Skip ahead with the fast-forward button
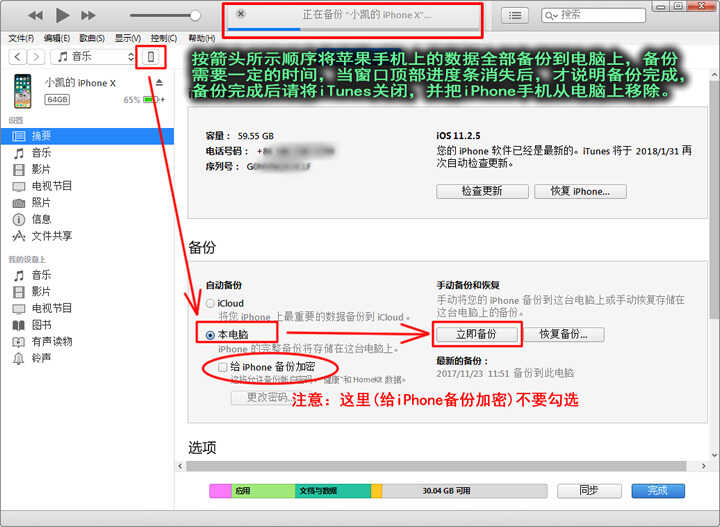The width and height of the screenshot is (720, 527). pyautogui.click(x=88, y=16)
